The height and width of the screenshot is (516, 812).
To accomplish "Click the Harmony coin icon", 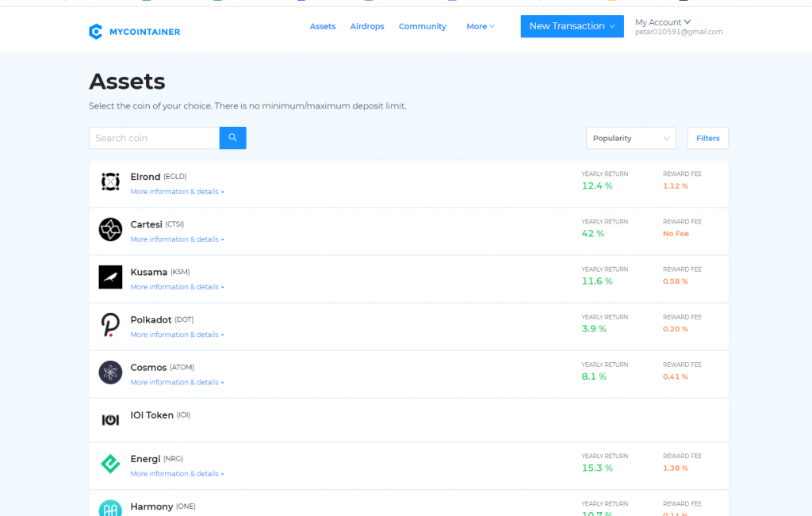I will tap(110, 508).
